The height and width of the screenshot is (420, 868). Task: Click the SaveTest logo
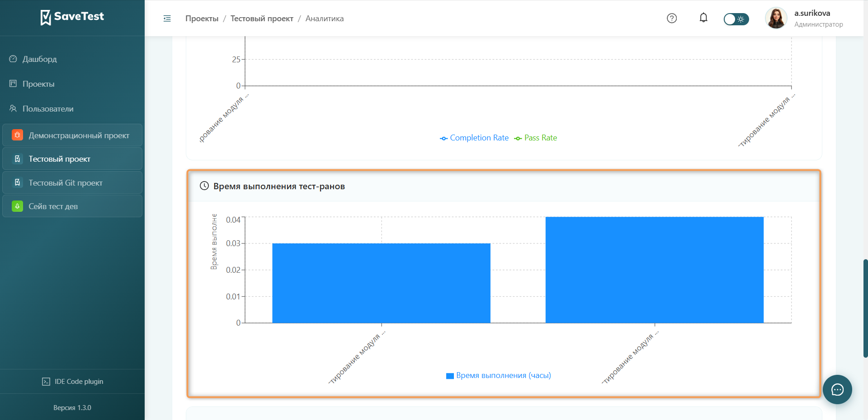tap(72, 17)
